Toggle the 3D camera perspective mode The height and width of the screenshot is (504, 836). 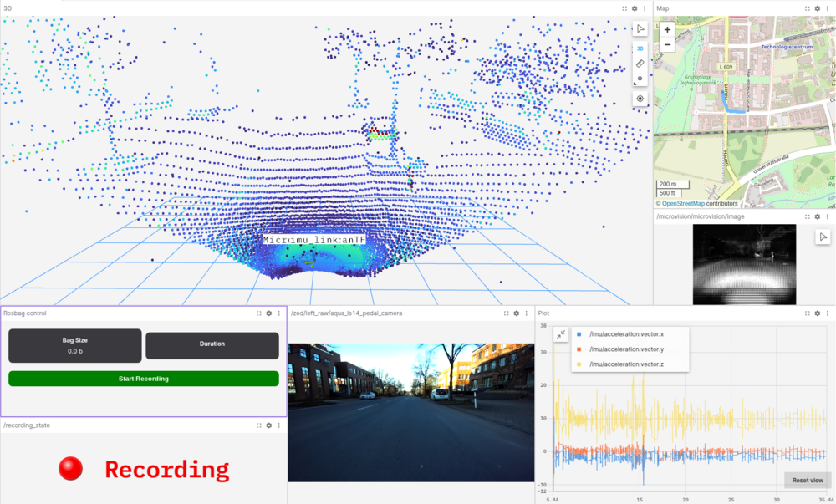[x=640, y=49]
